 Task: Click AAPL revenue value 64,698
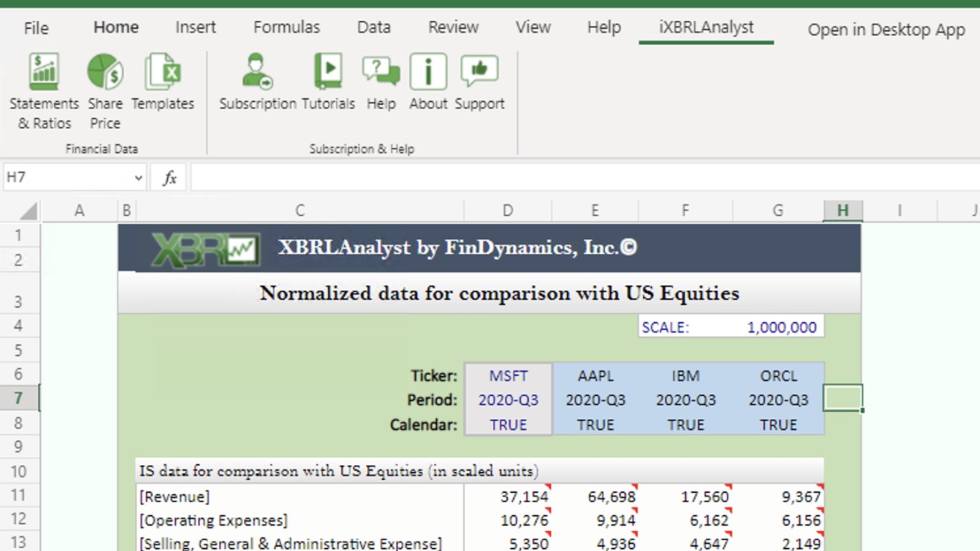[595, 496]
